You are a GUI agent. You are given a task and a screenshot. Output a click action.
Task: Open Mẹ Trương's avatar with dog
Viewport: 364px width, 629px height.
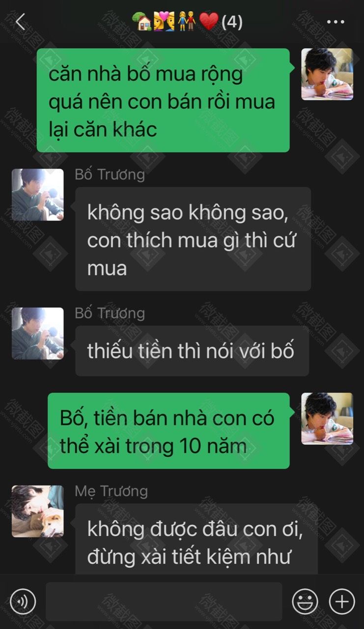37,511
